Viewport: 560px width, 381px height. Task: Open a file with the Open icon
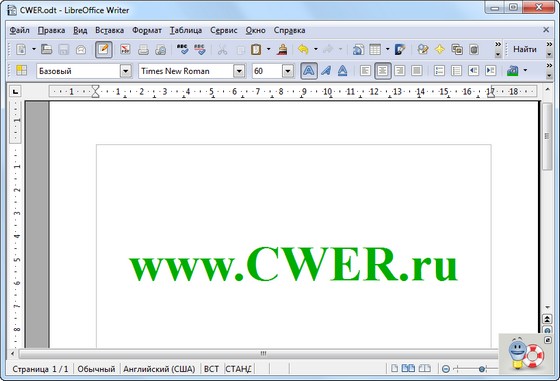46,49
